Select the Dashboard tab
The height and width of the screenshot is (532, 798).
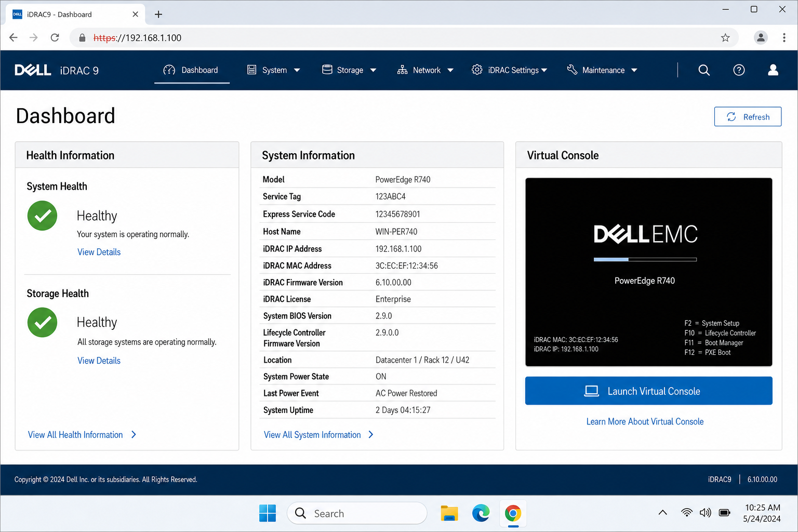[192, 70]
